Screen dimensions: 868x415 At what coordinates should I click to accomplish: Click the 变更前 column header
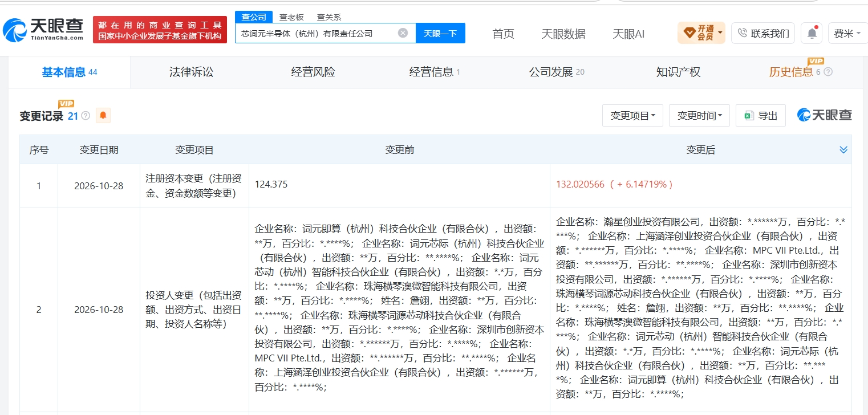pos(399,150)
